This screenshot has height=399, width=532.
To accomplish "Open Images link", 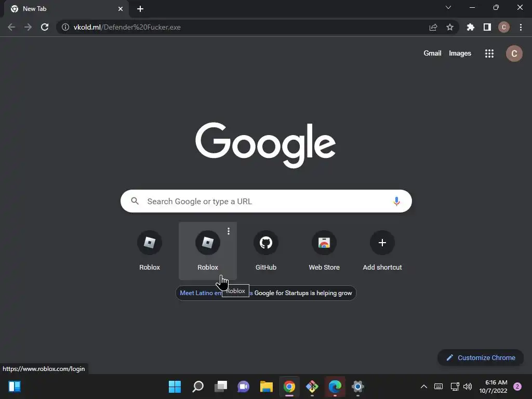I will point(460,54).
